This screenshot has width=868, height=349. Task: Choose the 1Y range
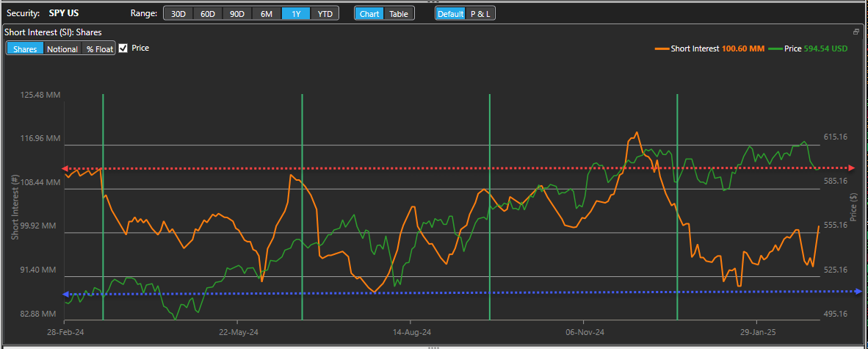coord(296,14)
